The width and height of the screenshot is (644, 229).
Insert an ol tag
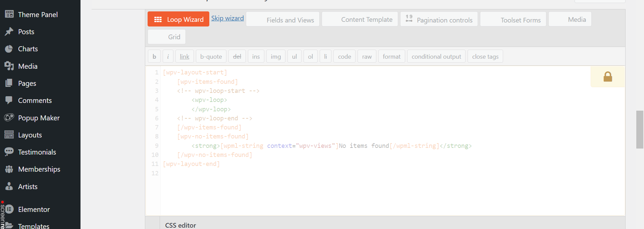[x=311, y=56]
